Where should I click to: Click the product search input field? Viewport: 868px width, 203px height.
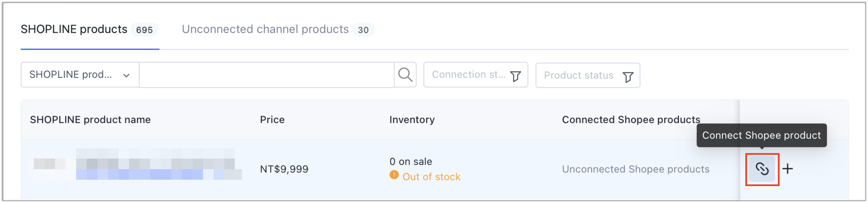point(266,75)
